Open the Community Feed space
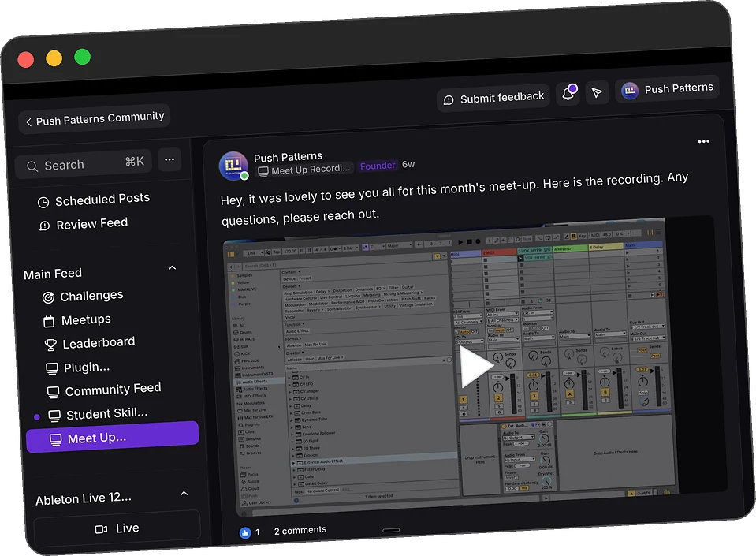 (x=104, y=390)
